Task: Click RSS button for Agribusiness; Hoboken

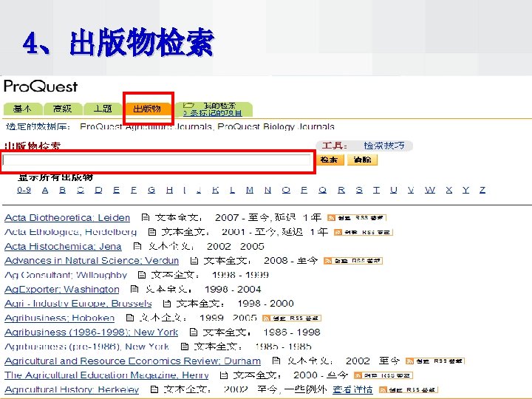Action: tap(292, 318)
